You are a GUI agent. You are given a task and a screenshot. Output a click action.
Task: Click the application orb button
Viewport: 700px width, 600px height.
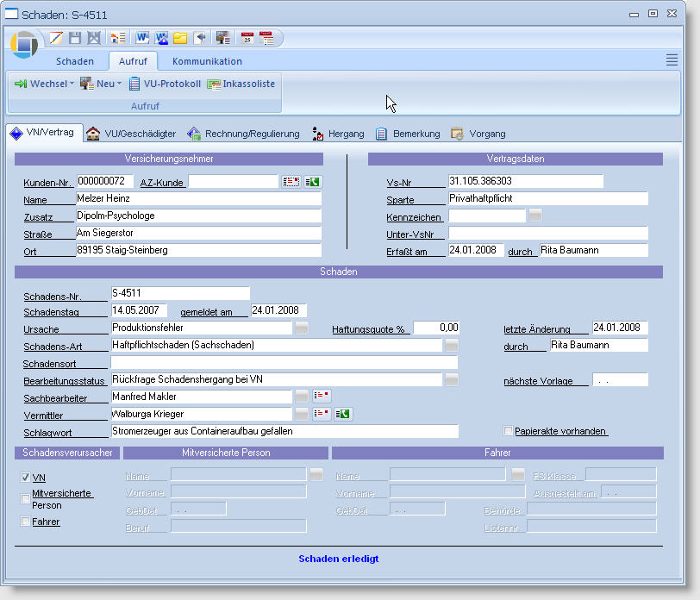coord(24,45)
